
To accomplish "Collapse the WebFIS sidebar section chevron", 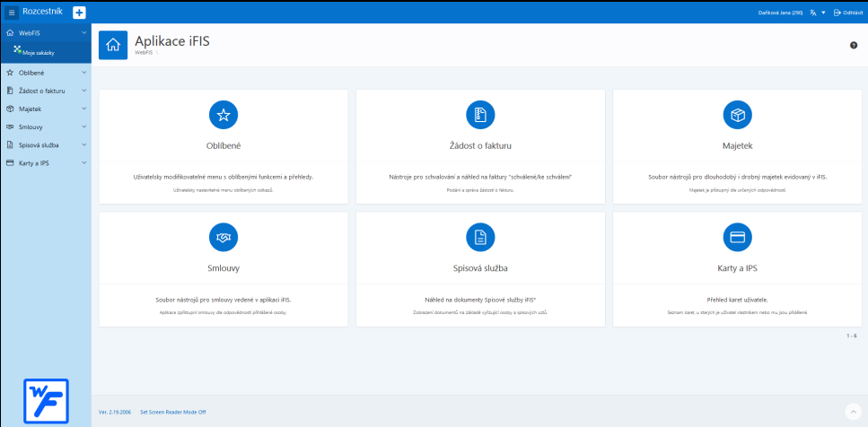I will [x=83, y=32].
